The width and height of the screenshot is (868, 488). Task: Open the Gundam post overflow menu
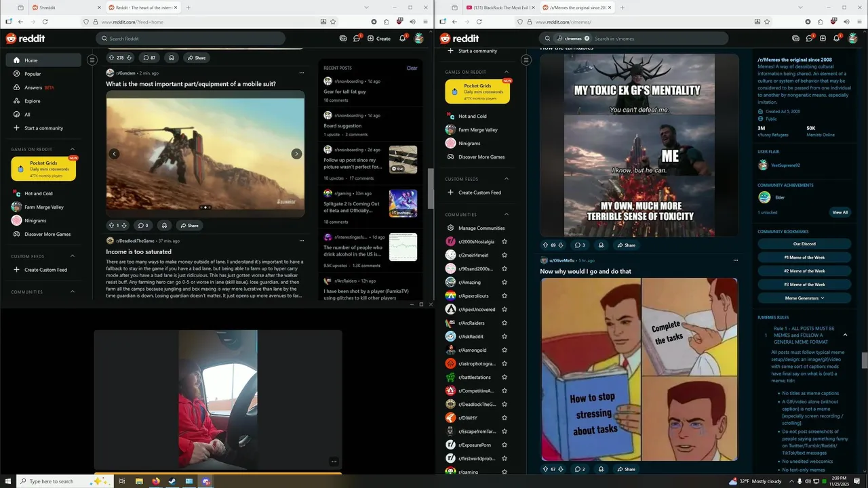click(x=302, y=73)
